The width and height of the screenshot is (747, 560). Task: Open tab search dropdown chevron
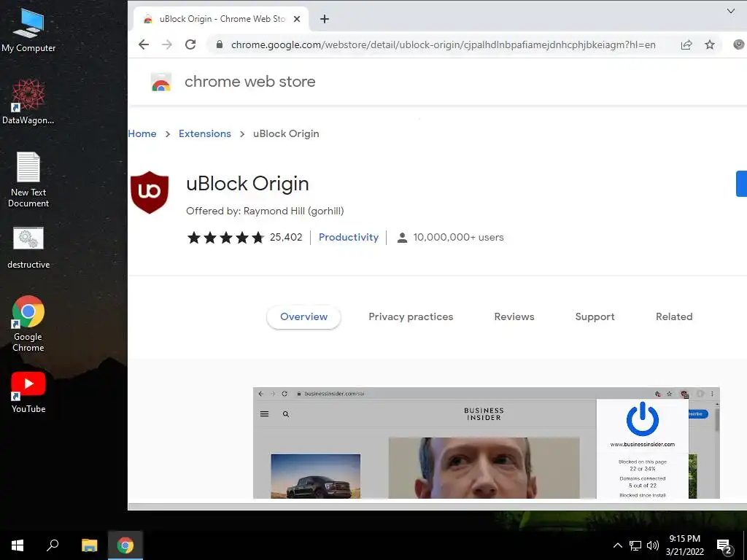click(x=731, y=11)
